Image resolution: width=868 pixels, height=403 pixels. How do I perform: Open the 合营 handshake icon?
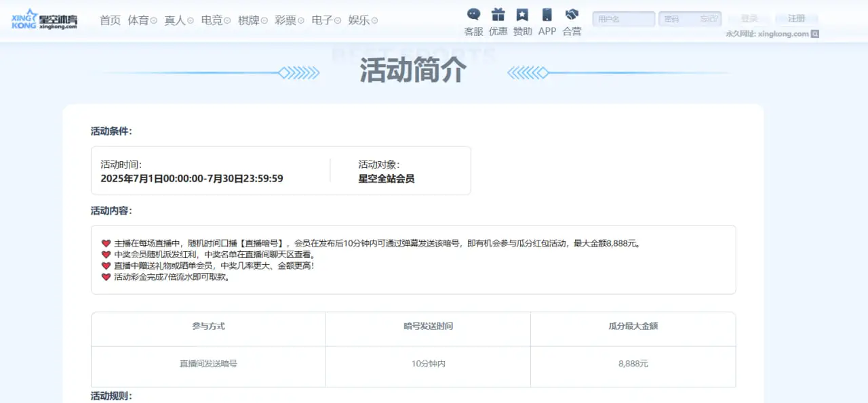point(572,15)
